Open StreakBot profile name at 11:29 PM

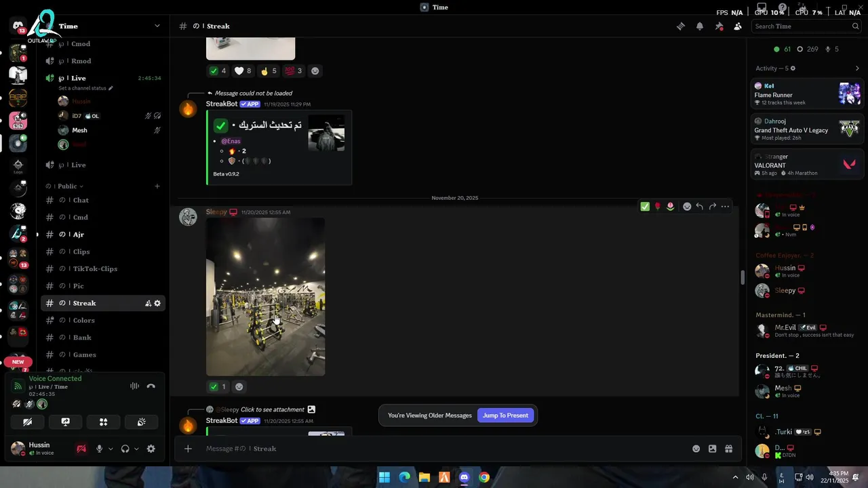click(x=222, y=104)
